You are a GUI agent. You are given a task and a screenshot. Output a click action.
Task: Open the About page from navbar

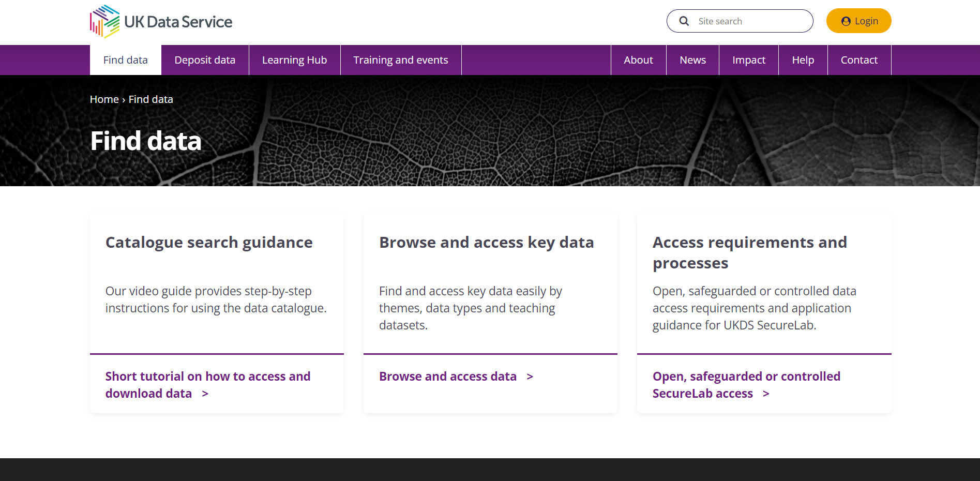638,60
